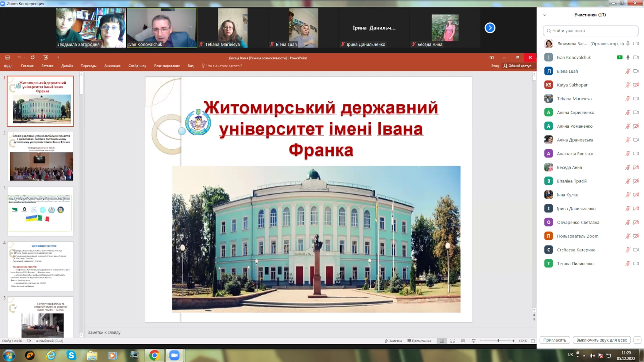Select slide 2 thumbnail with group photo

point(41,156)
